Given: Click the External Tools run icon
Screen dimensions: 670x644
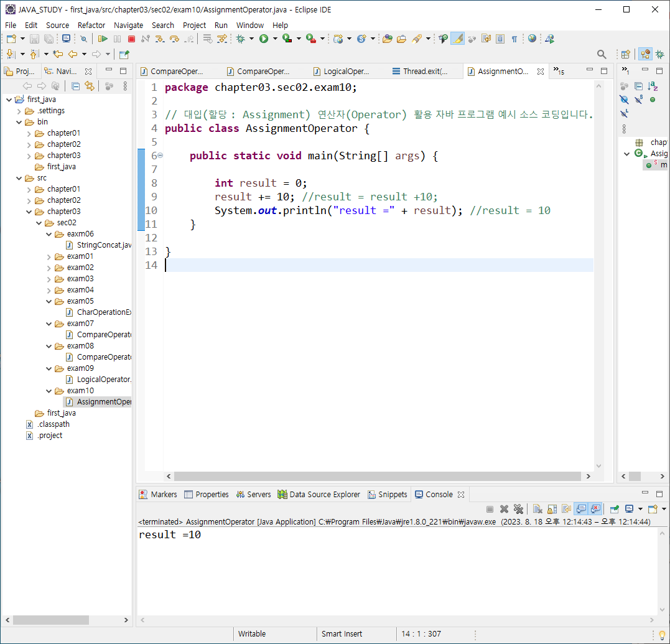Looking at the screenshot, I should pyautogui.click(x=312, y=39).
